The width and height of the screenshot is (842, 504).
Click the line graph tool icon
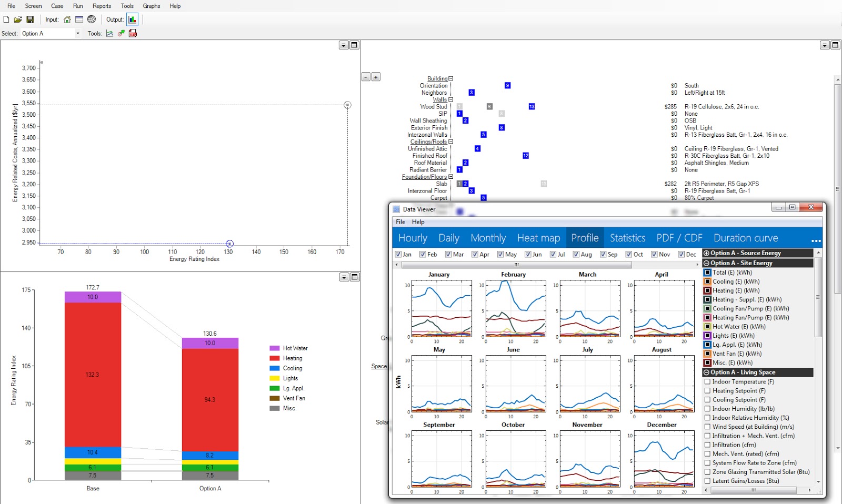[109, 33]
